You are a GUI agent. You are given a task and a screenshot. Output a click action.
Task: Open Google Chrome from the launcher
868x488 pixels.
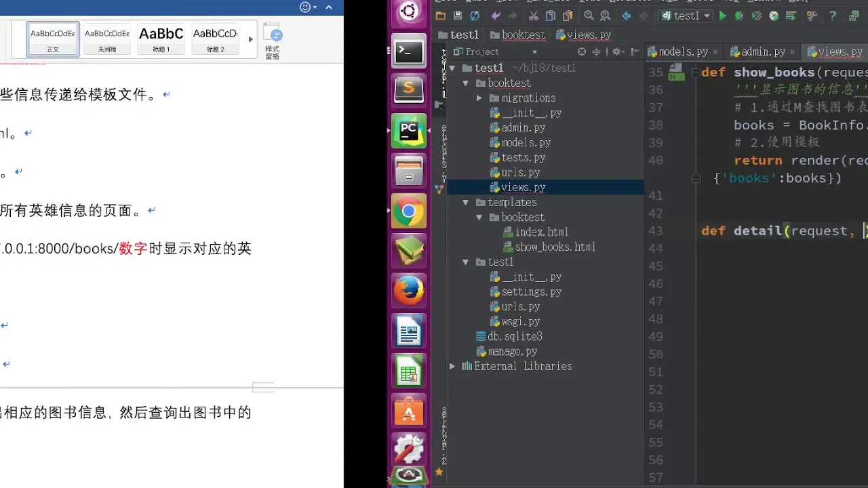click(x=409, y=211)
